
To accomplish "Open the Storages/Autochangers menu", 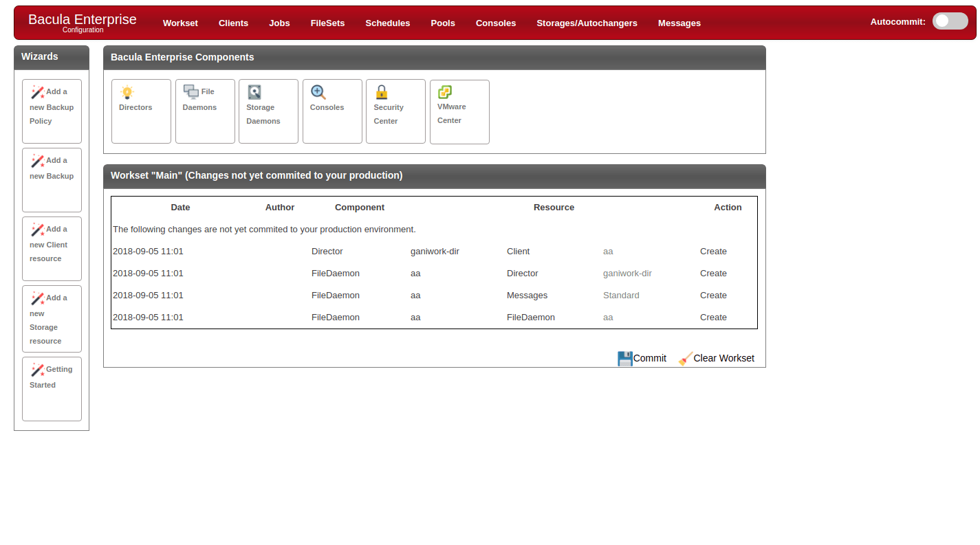I will pos(587,23).
